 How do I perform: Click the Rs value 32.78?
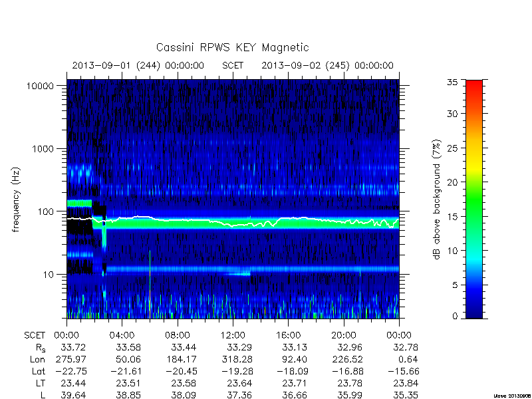[x=406, y=347]
